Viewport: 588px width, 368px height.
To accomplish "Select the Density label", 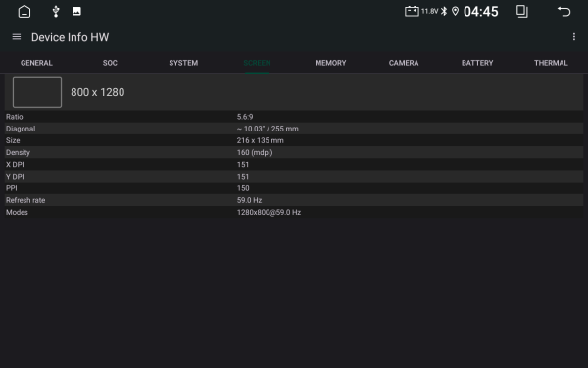I will (18, 152).
